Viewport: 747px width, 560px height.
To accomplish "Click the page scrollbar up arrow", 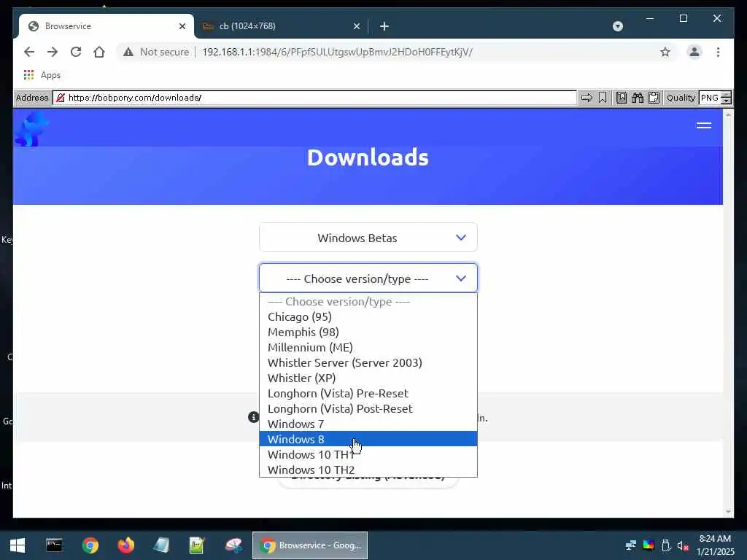I will coord(728,114).
